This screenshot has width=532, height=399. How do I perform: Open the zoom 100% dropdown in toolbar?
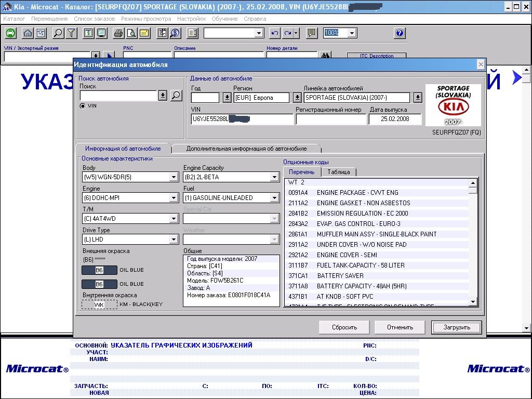pos(352,33)
